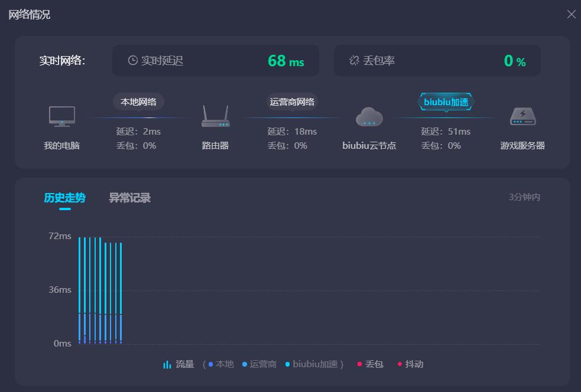Select the biubiu加速 badge

pos(446,102)
